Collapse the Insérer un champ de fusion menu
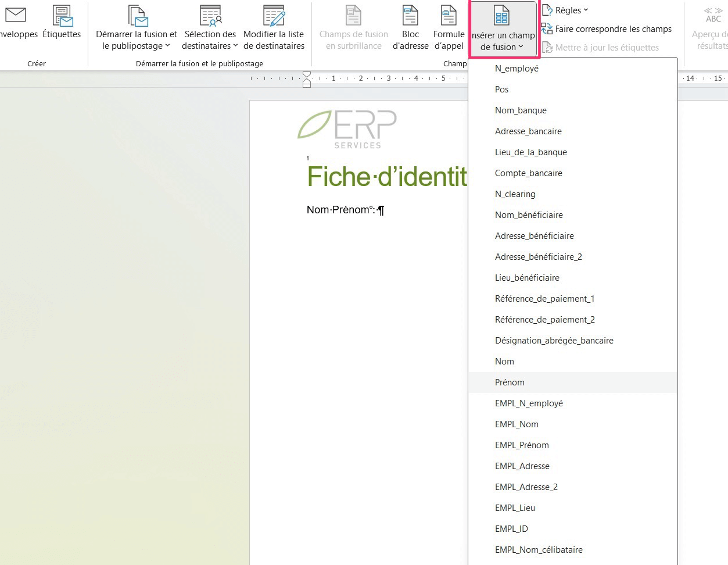728x565 pixels. pos(503,29)
